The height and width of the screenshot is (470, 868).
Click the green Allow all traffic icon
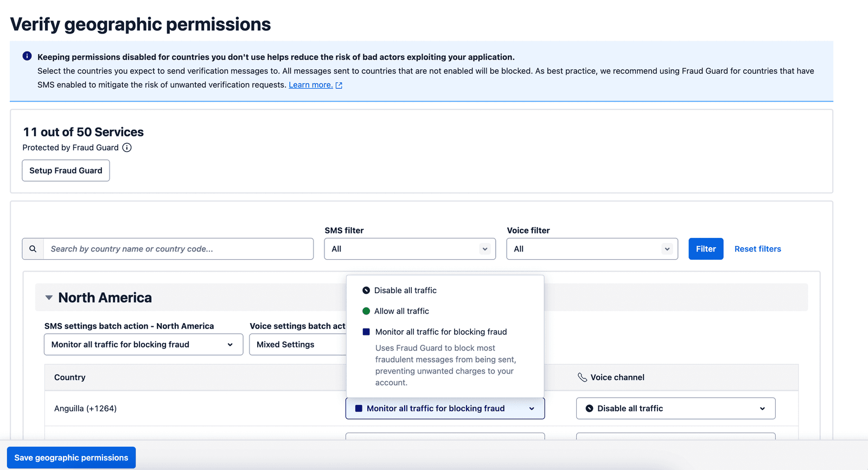(366, 311)
